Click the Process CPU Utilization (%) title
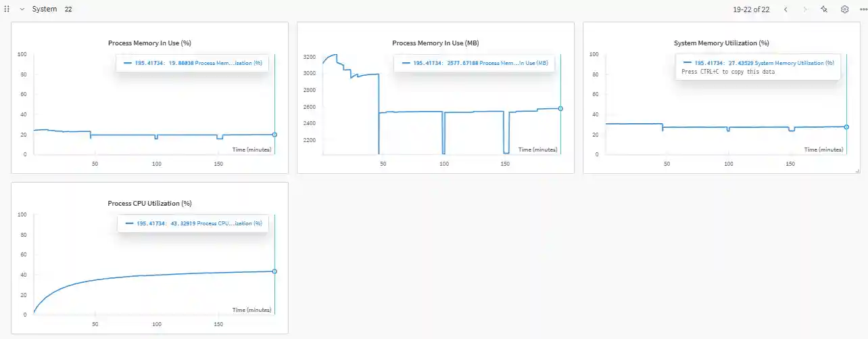The width and height of the screenshot is (868, 339). [x=149, y=203]
